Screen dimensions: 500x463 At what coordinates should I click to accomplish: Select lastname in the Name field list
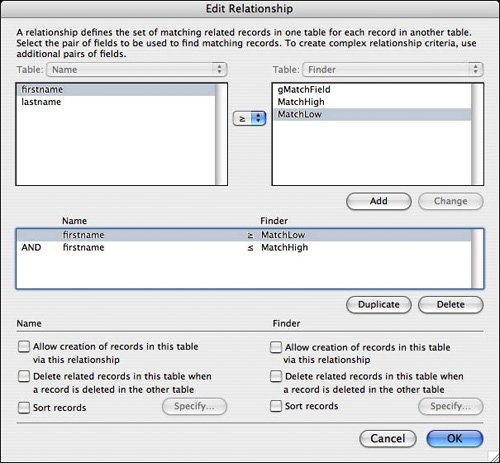116,102
